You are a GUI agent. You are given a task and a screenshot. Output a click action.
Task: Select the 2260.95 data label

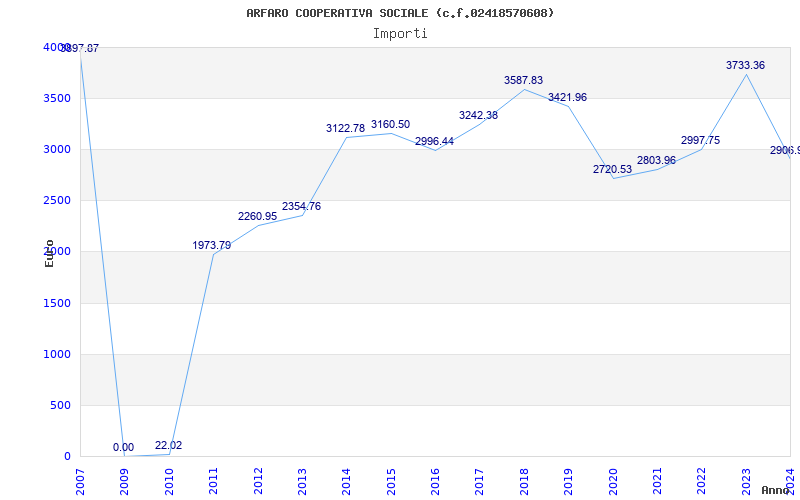[x=257, y=216]
